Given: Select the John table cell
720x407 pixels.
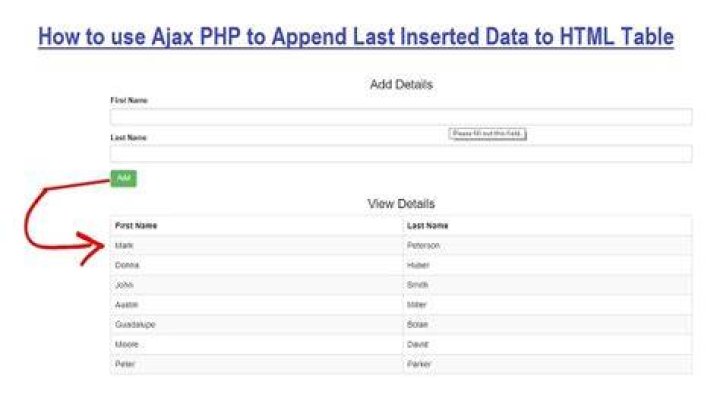Looking at the screenshot, I should [256, 285].
